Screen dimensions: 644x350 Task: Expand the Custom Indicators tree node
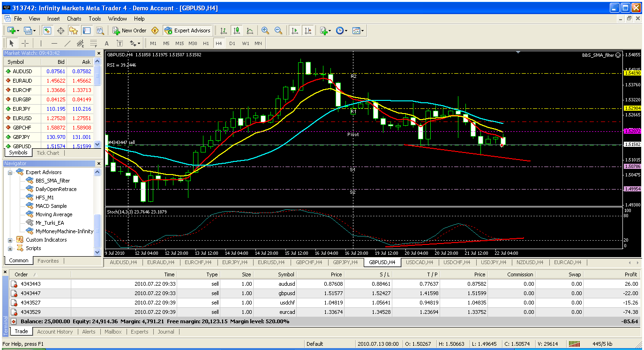(10, 240)
